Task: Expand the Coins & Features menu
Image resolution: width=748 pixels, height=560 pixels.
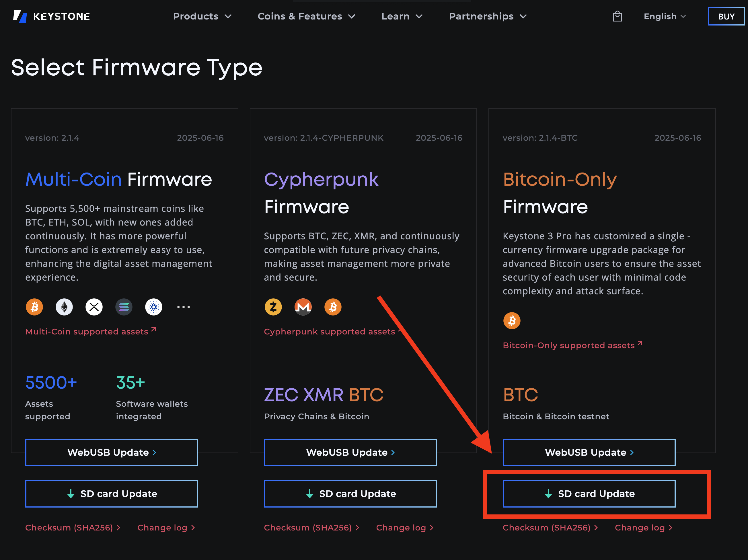Action: click(306, 16)
